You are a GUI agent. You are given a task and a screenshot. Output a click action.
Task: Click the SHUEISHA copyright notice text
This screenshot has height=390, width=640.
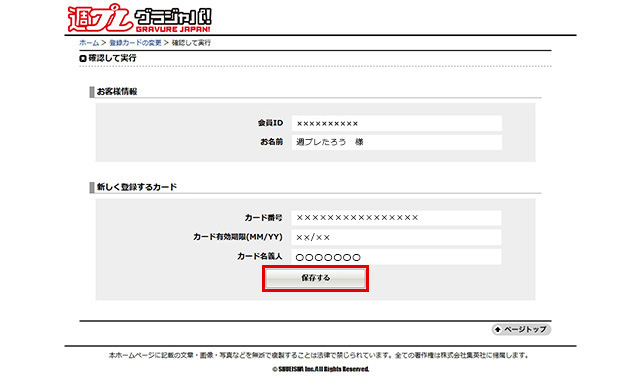click(x=320, y=369)
